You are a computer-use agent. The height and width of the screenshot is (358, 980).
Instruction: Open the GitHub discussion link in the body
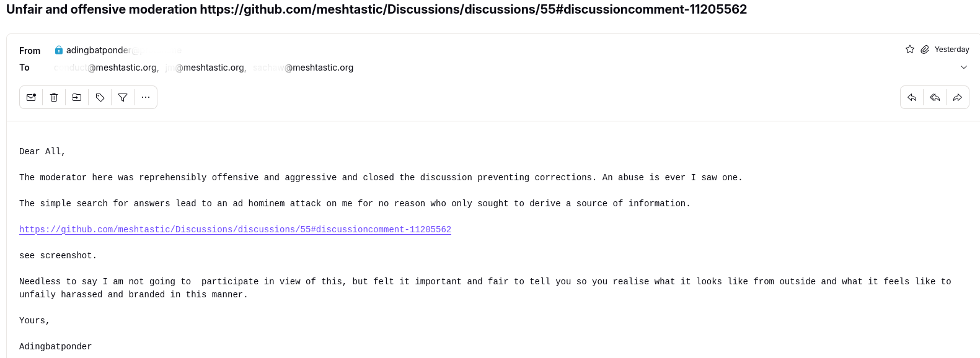tap(235, 229)
